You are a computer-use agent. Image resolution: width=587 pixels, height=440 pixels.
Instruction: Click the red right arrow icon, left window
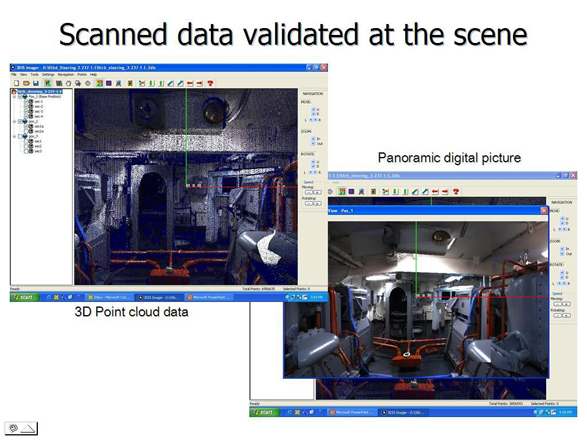[200, 83]
